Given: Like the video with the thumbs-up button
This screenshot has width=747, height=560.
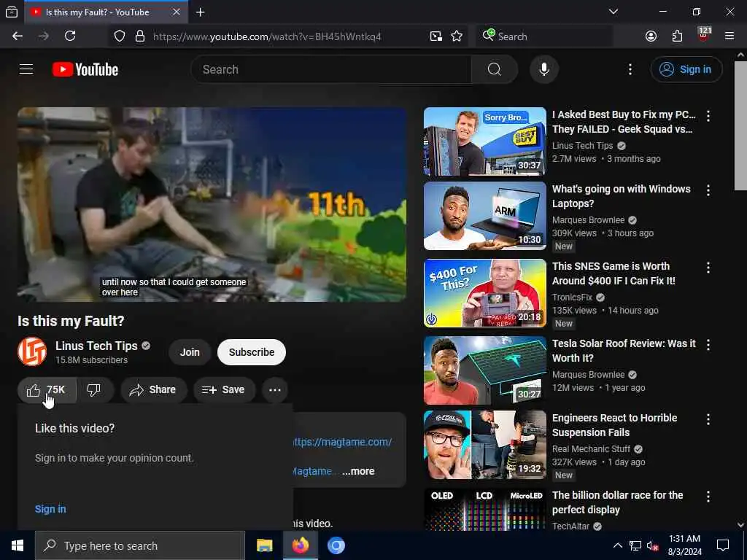Looking at the screenshot, I should click(x=47, y=390).
